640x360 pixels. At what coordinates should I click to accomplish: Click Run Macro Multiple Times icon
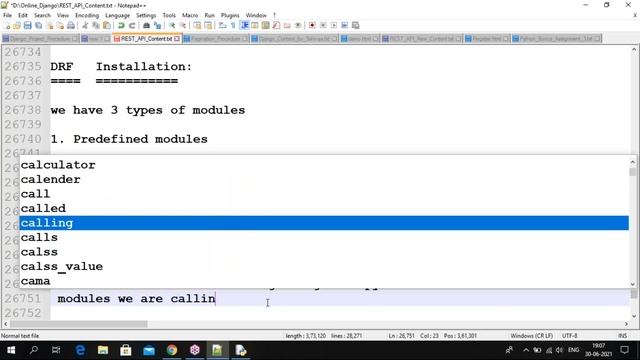point(344,25)
